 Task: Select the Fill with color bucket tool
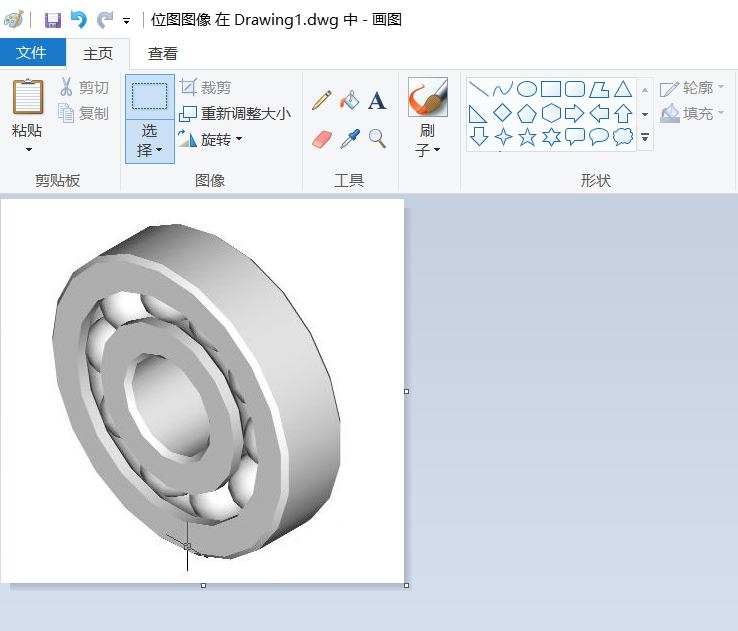coord(349,100)
